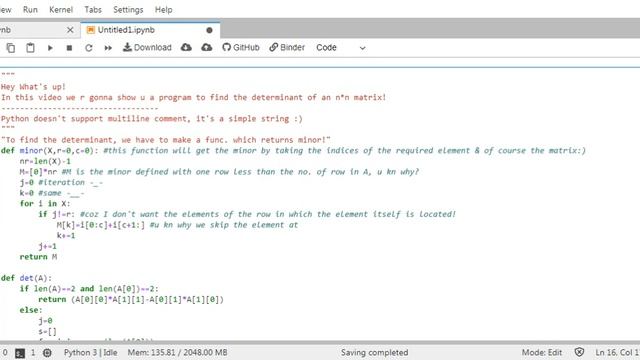The image size is (640, 360).
Task: Click the 'for i in X:' code line
Action: point(45,203)
